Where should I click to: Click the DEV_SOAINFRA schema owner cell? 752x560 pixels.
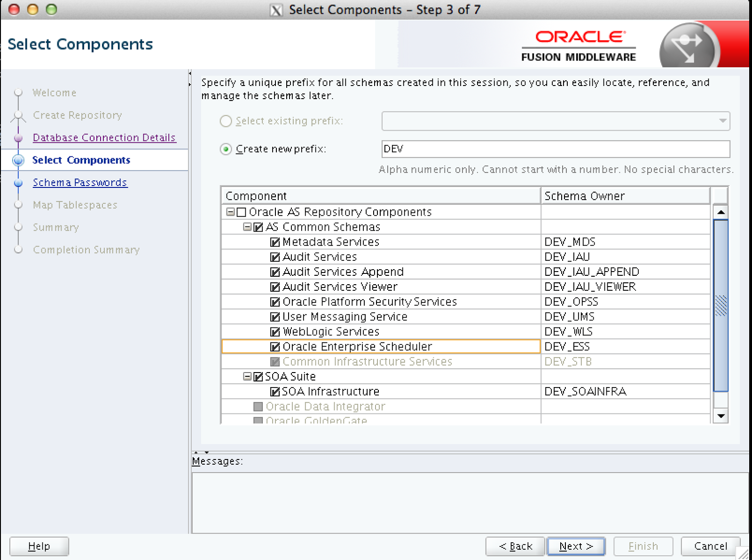(626, 391)
